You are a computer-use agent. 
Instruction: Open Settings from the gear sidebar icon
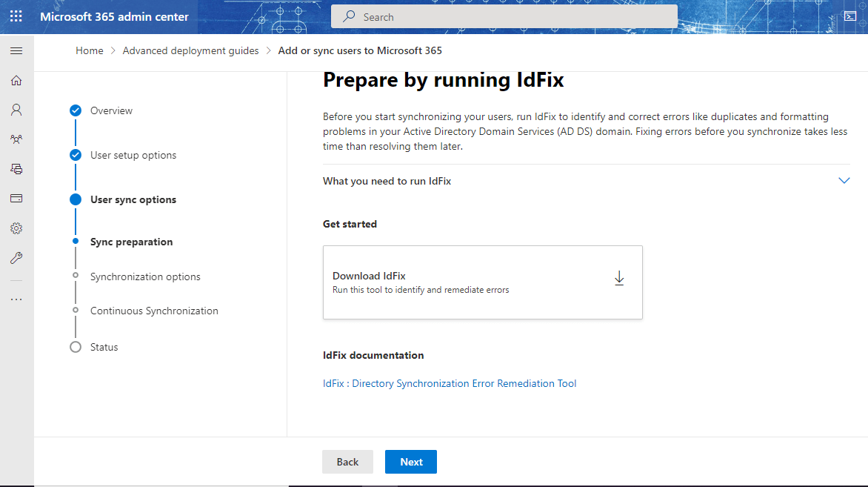[16, 228]
